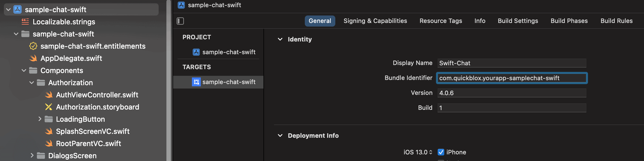Collapse the Components group
Viewport: 644px width, 161px height.
click(24, 71)
